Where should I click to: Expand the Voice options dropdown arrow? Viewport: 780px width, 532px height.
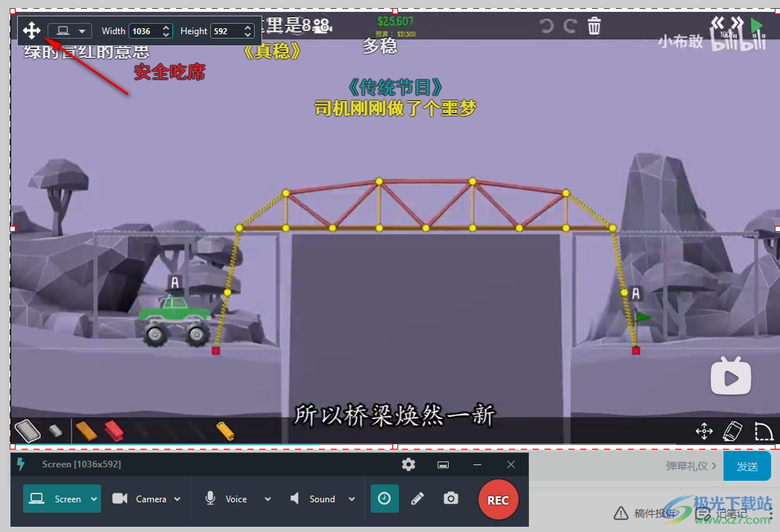click(267, 499)
